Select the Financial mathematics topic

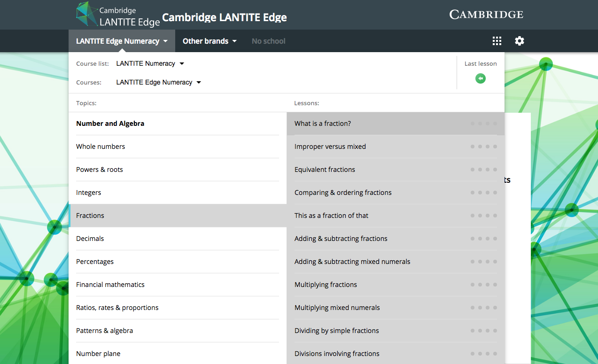(x=178, y=285)
